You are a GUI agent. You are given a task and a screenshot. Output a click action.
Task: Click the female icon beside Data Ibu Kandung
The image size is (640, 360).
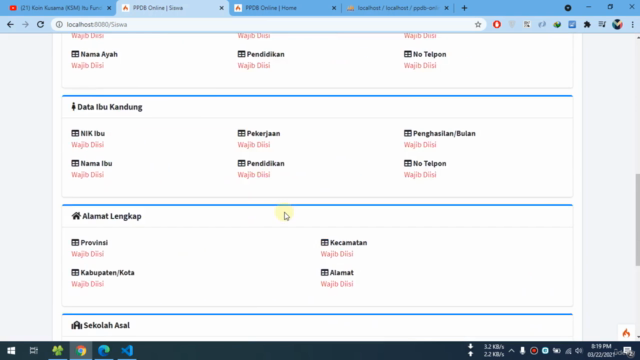pos(73,107)
